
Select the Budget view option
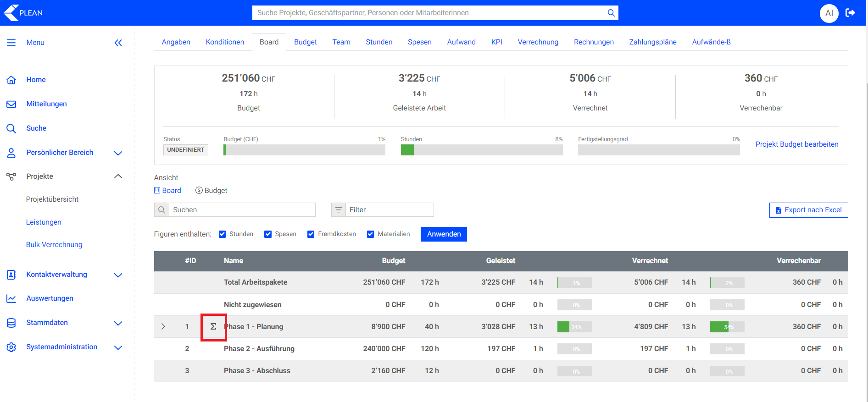[x=211, y=191]
